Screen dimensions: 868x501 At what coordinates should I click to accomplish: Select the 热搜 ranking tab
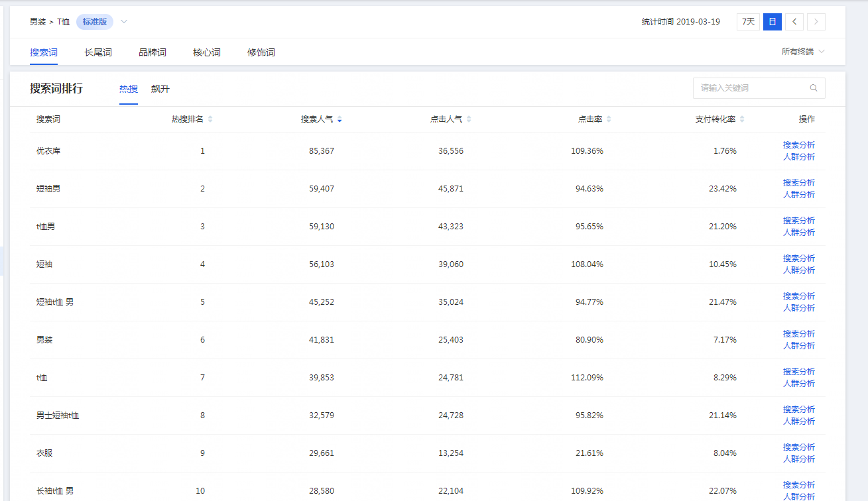129,89
